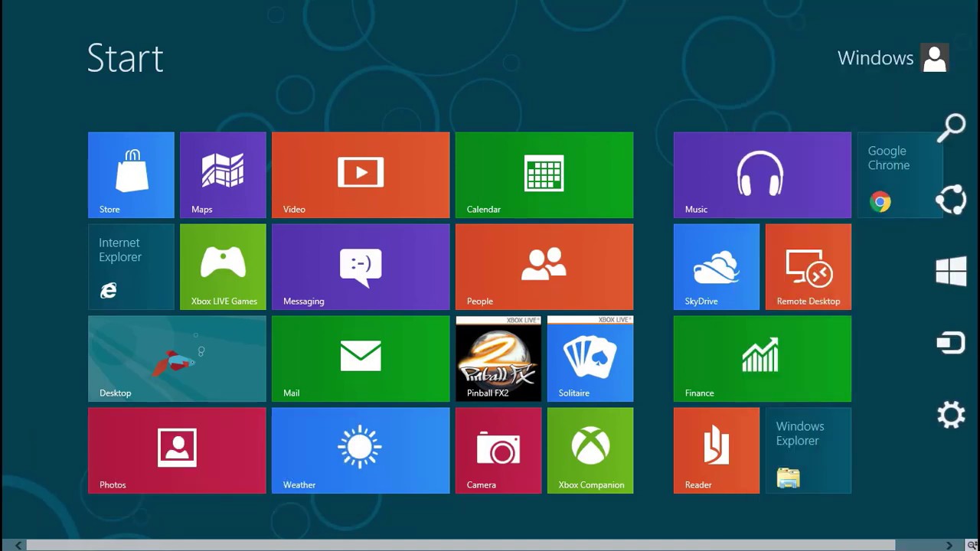Open the Messaging tile
This screenshot has width=980, height=551.
[361, 267]
